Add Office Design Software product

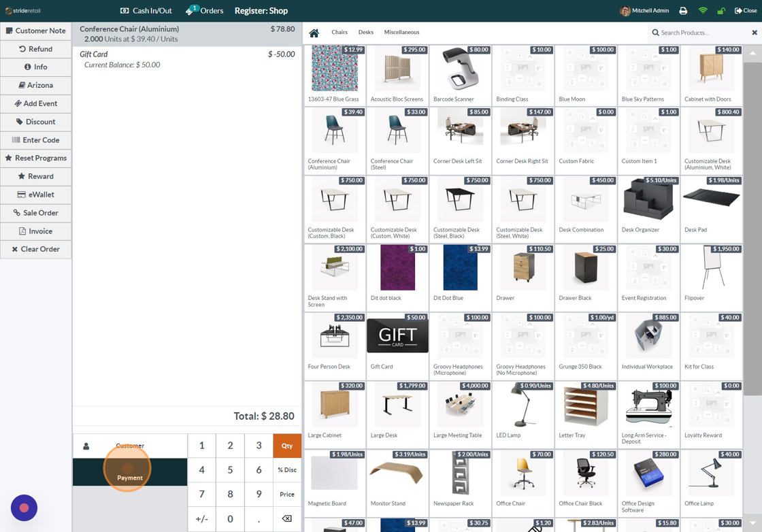click(x=649, y=483)
